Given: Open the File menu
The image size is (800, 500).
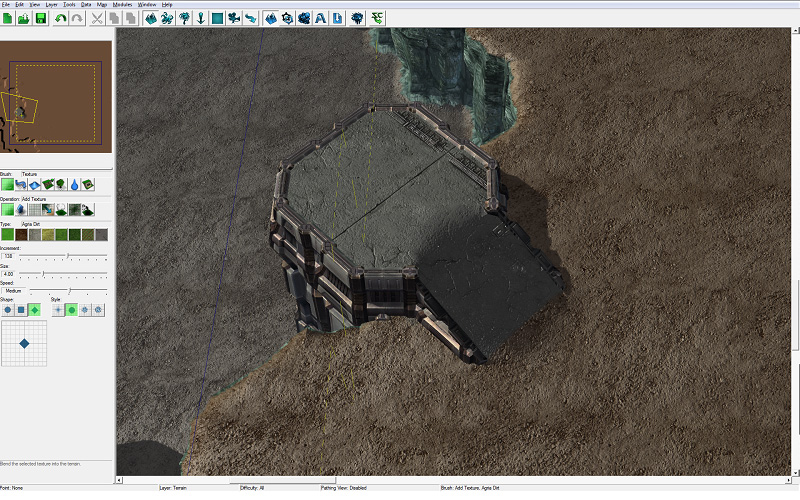Looking at the screenshot, I should pyautogui.click(x=6, y=5).
